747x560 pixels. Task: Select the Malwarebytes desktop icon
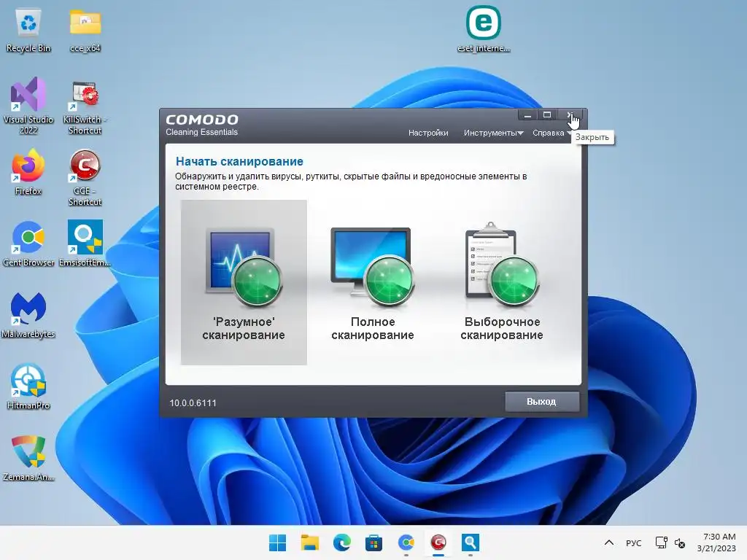coord(28,315)
